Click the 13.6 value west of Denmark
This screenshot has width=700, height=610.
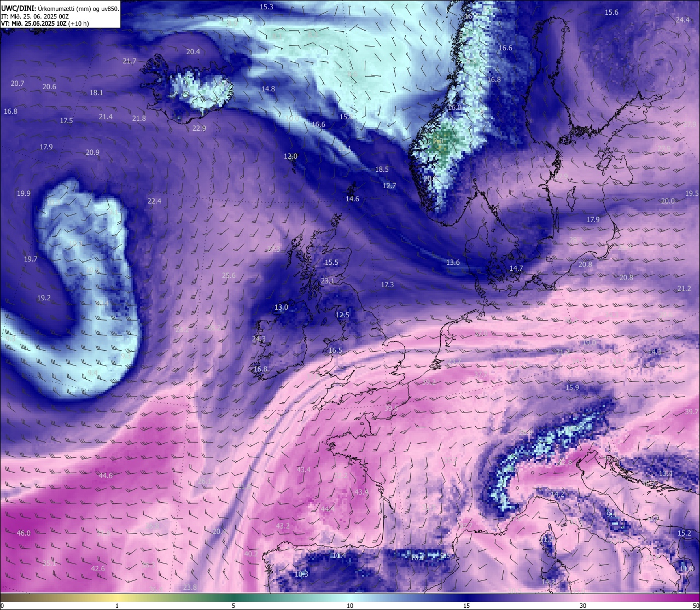[x=453, y=262]
